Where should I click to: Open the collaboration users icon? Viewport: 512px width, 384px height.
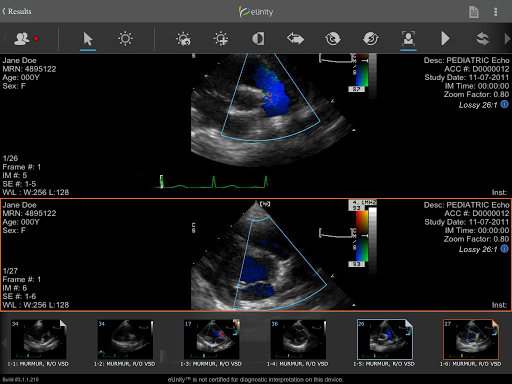(22, 39)
